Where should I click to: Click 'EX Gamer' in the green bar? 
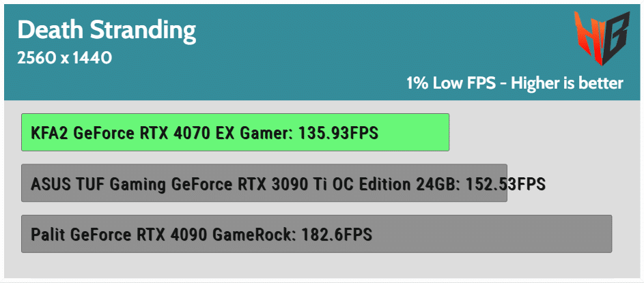click(x=255, y=133)
